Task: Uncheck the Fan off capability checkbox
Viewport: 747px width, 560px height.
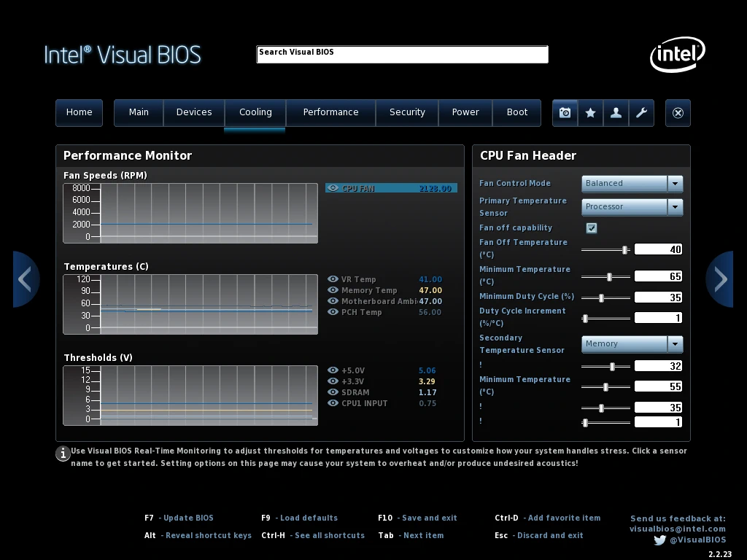Action: [x=592, y=228]
